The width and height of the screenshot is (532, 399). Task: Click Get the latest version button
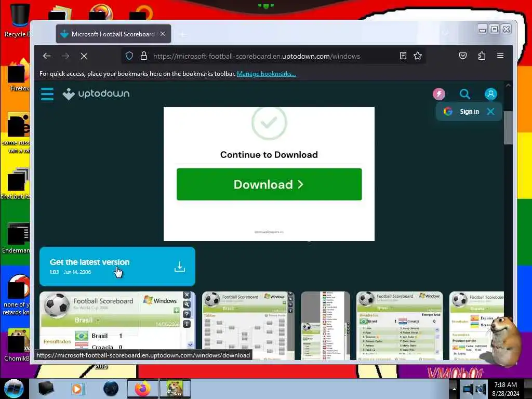117,267
